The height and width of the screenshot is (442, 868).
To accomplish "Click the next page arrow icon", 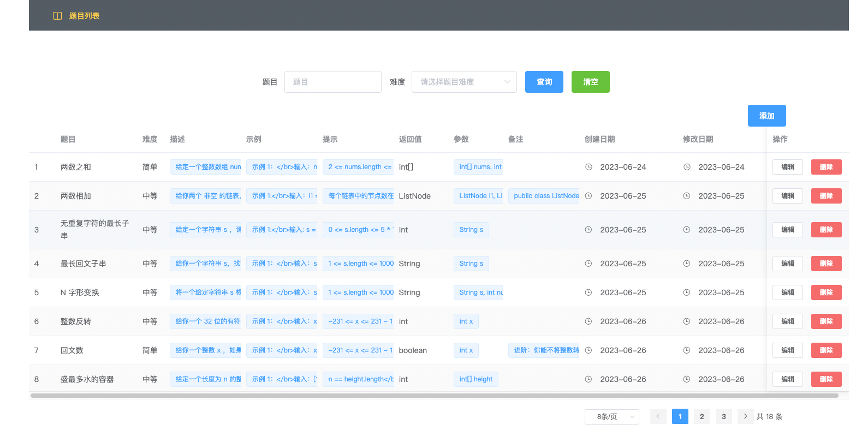I will (x=745, y=416).
